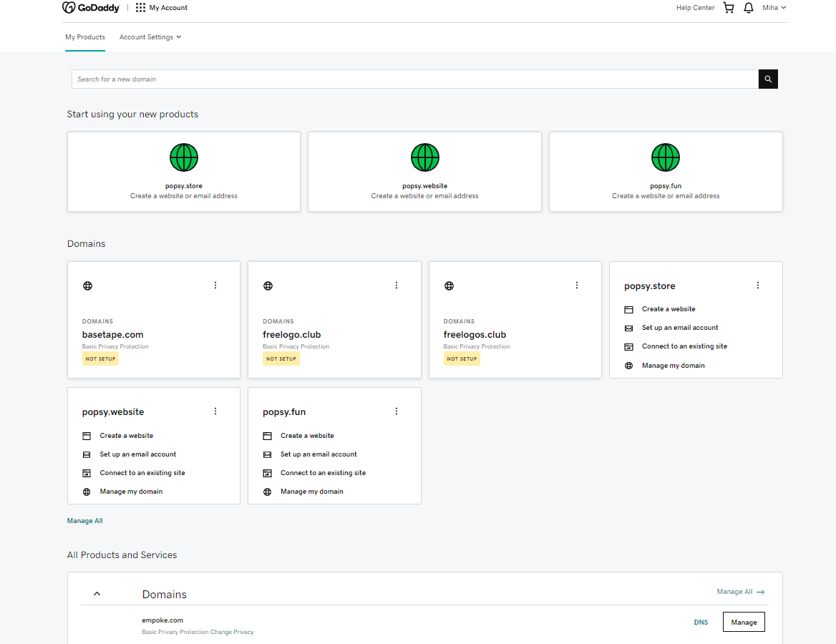The image size is (836, 644).
Task: Open the shopping cart icon
Action: tap(729, 8)
